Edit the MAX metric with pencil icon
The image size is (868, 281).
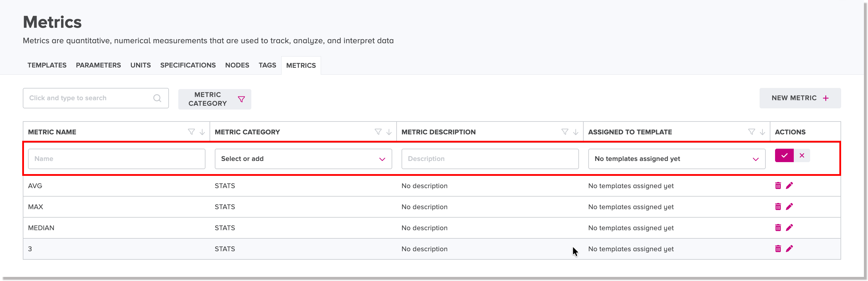click(789, 207)
